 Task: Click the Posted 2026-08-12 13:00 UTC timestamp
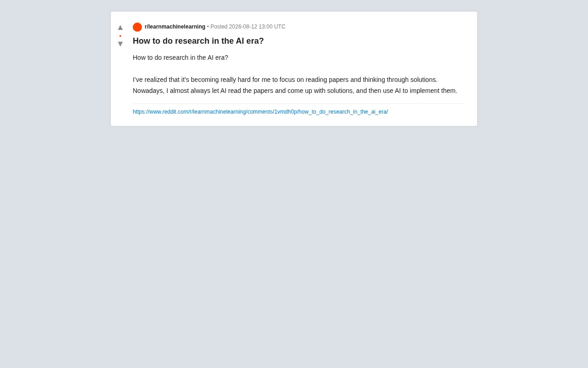[x=248, y=27]
